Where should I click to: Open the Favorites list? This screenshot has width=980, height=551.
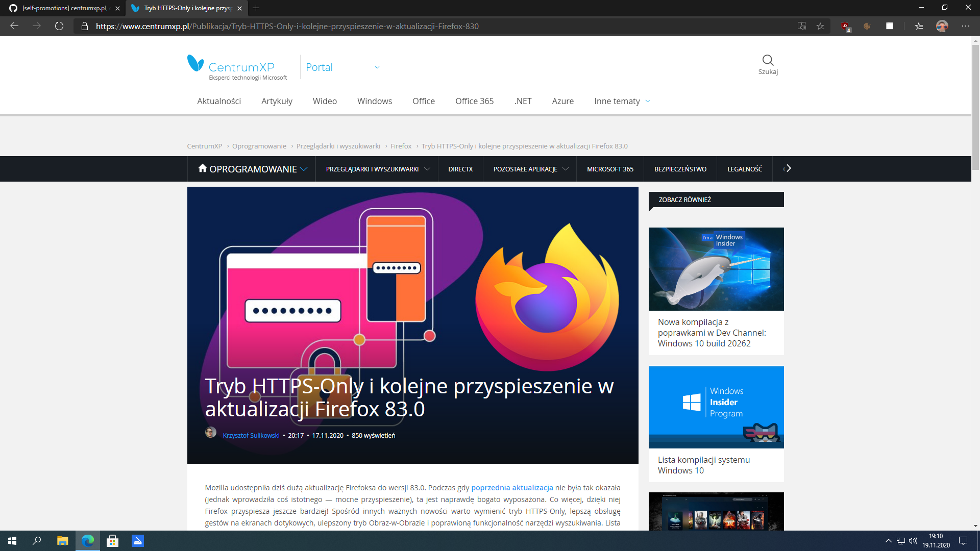(x=919, y=26)
